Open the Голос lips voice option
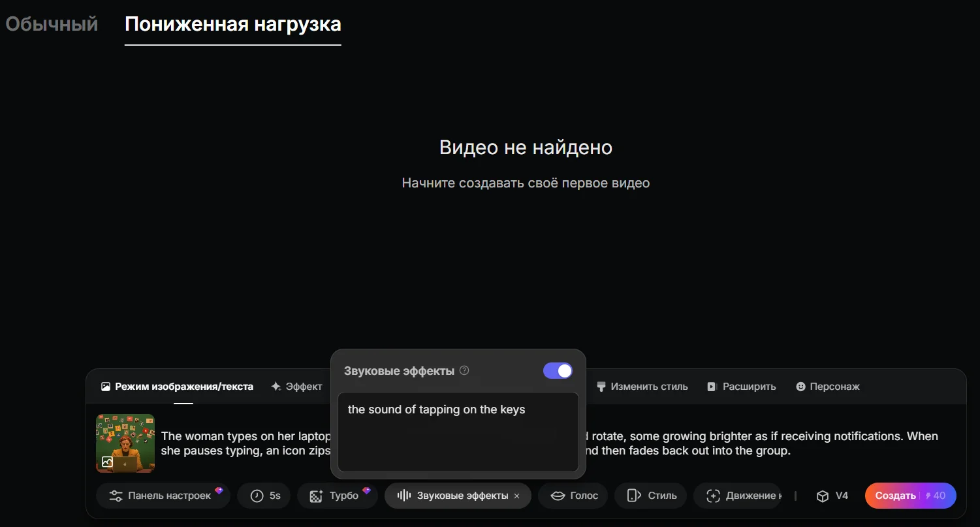The height and width of the screenshot is (527, 980). coord(573,496)
